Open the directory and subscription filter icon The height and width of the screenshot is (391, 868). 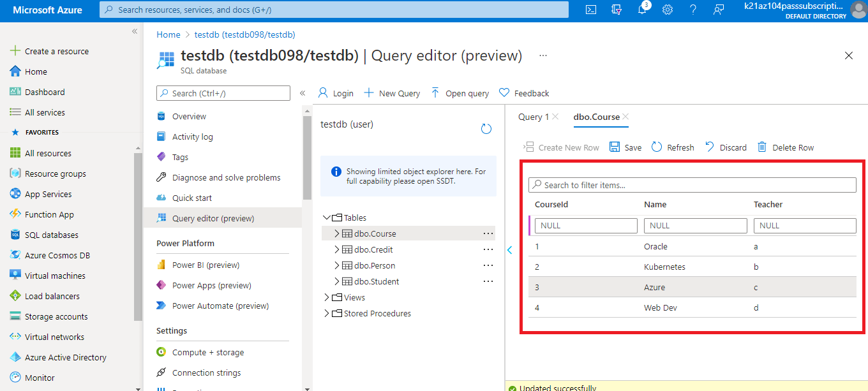[x=617, y=10]
